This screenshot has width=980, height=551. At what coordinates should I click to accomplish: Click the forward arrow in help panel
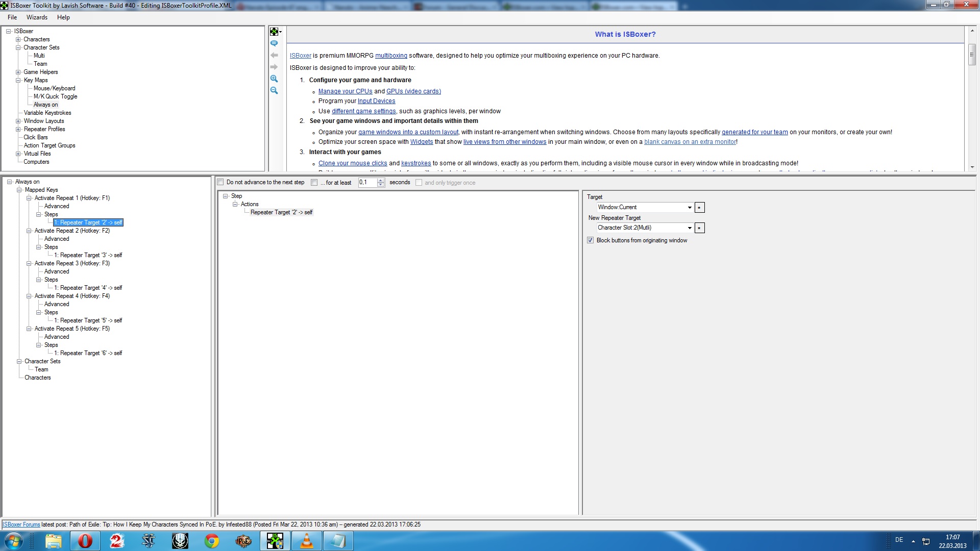click(x=274, y=67)
